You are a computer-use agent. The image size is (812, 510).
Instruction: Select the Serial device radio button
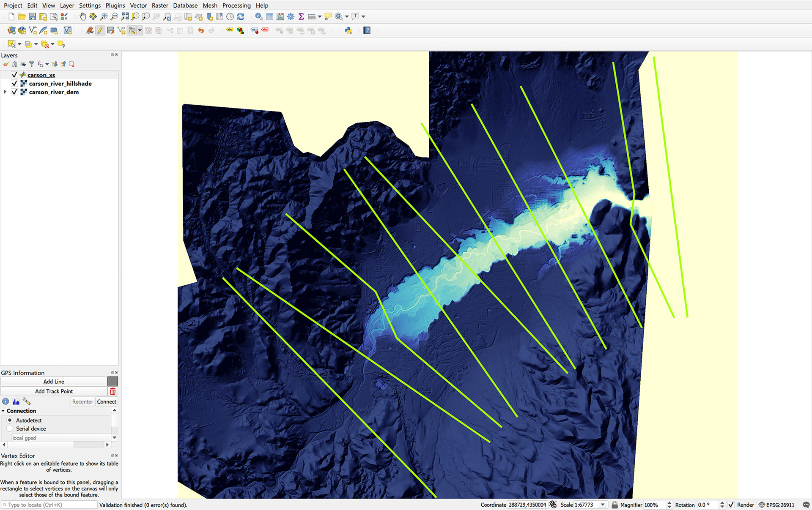[x=10, y=428]
